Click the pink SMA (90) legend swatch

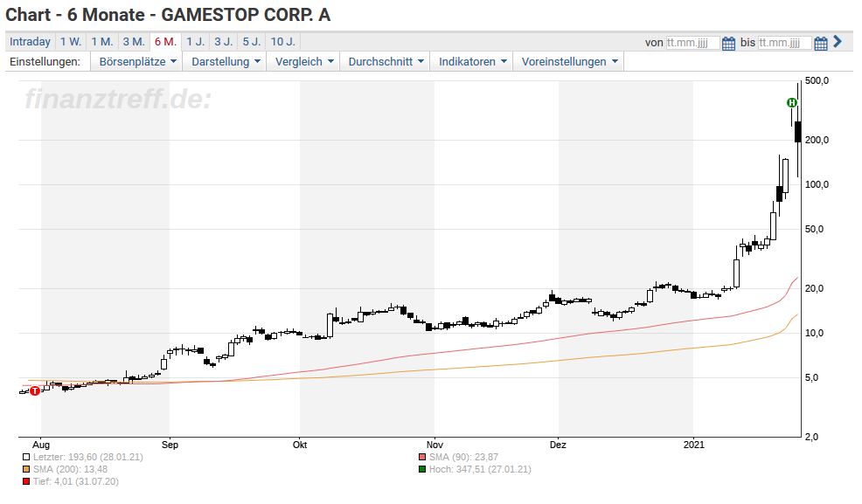click(x=422, y=457)
